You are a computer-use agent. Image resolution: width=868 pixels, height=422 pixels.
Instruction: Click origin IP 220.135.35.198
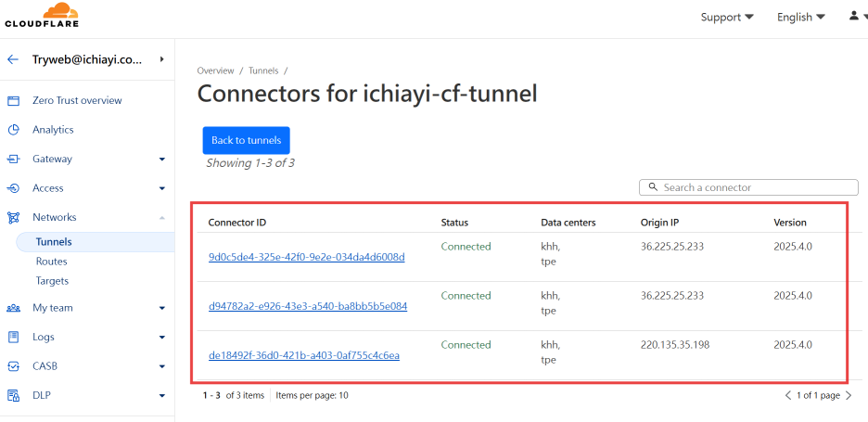(675, 345)
